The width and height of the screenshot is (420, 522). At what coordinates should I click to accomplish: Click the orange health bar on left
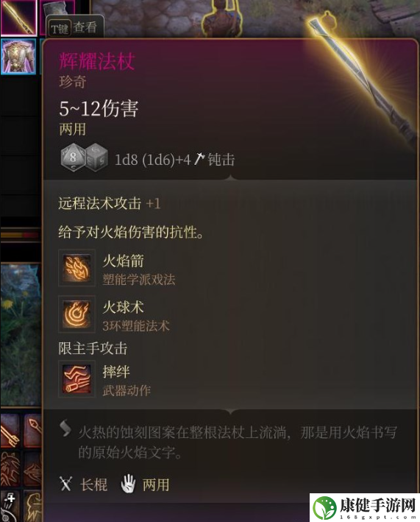(20, 236)
